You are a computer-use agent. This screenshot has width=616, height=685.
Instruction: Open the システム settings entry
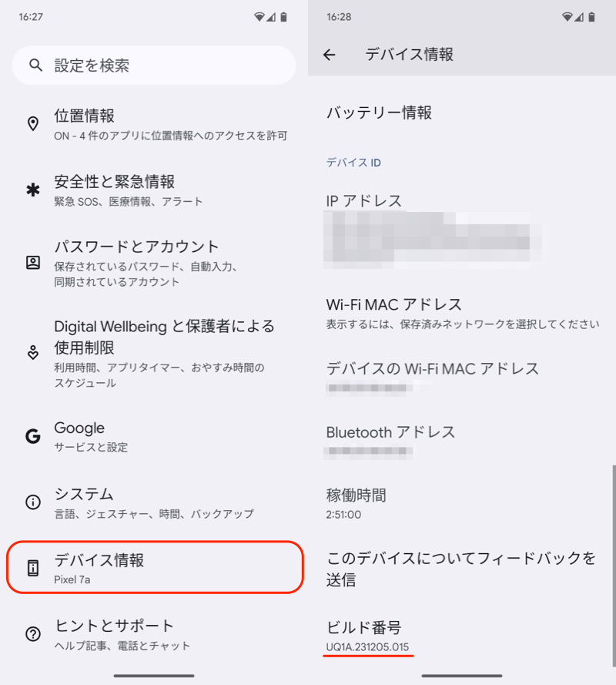[x=154, y=502]
